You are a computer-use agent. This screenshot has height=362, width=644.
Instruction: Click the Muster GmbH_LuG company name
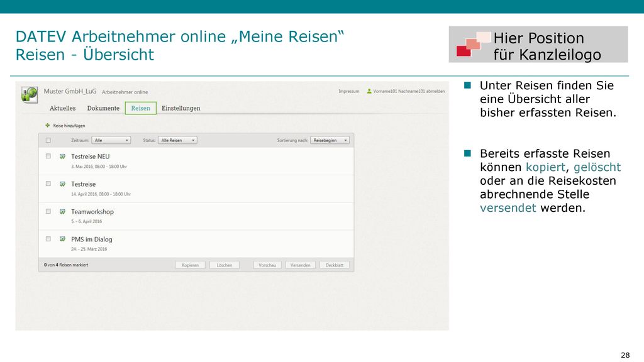click(70, 91)
